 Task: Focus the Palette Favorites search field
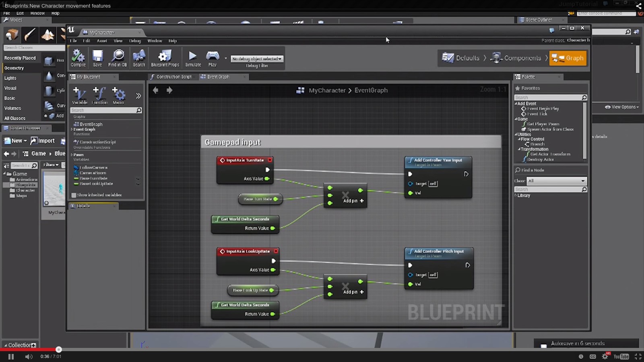pyautogui.click(x=551, y=98)
